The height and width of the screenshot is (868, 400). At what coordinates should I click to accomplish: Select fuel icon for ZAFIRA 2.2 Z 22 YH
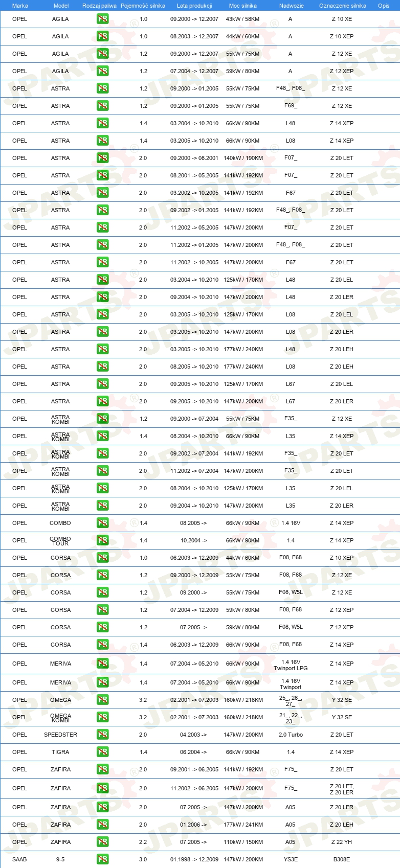tap(102, 842)
